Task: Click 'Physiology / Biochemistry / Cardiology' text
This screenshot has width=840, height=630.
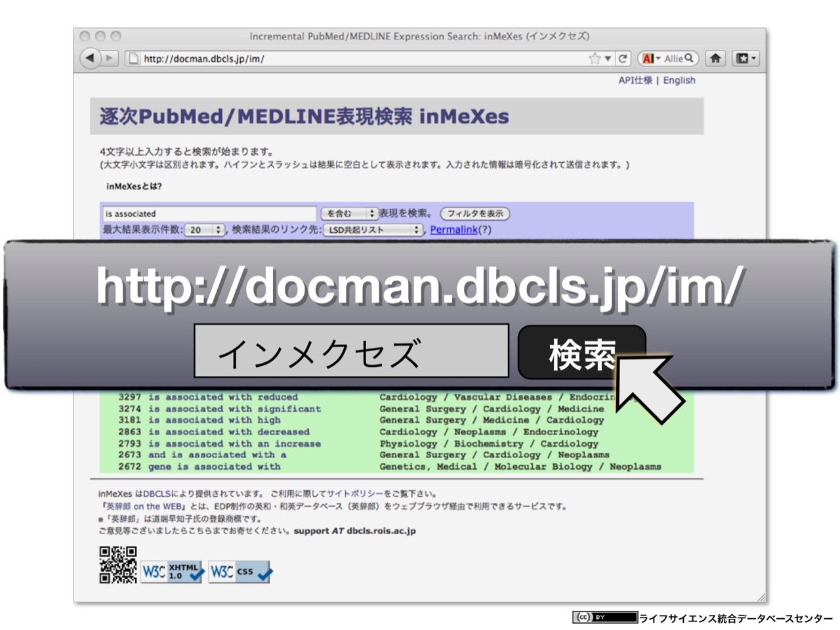Action: click(489, 444)
